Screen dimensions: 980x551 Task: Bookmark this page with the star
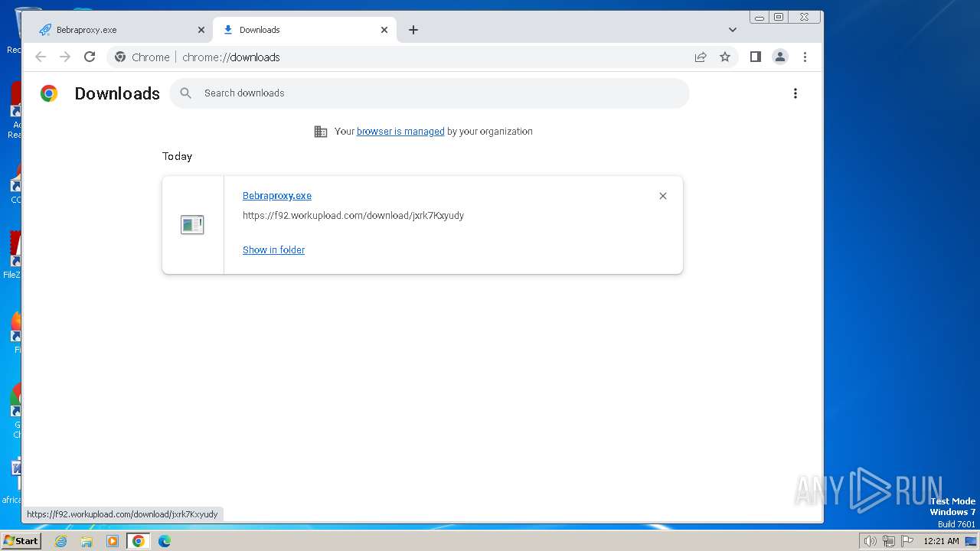[725, 57]
